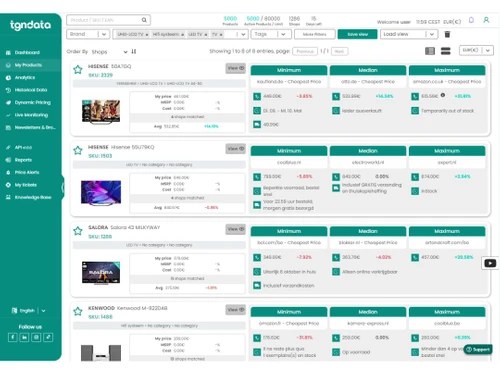The image size is (500, 375).
Task: Open the Dashboard sidebar item
Action: click(27, 52)
